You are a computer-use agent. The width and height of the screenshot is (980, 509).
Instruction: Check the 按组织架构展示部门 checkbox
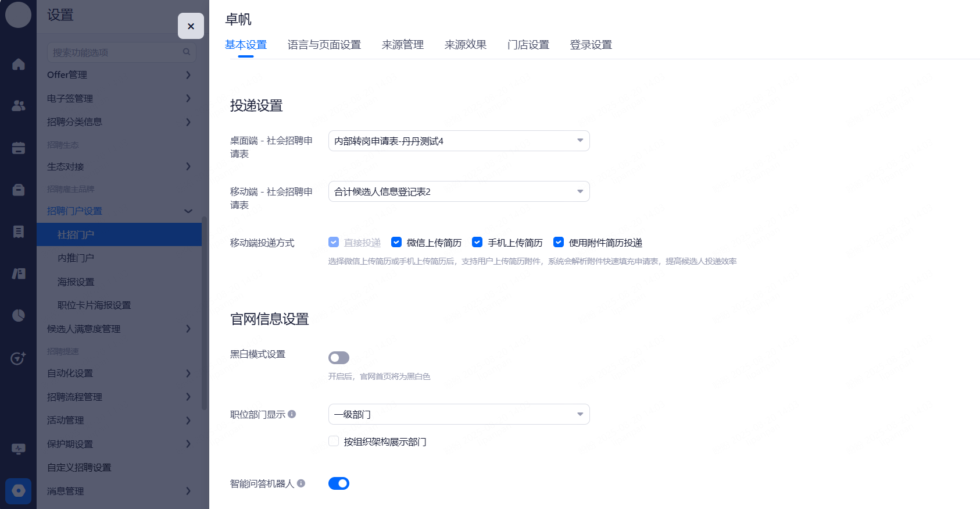(334, 442)
